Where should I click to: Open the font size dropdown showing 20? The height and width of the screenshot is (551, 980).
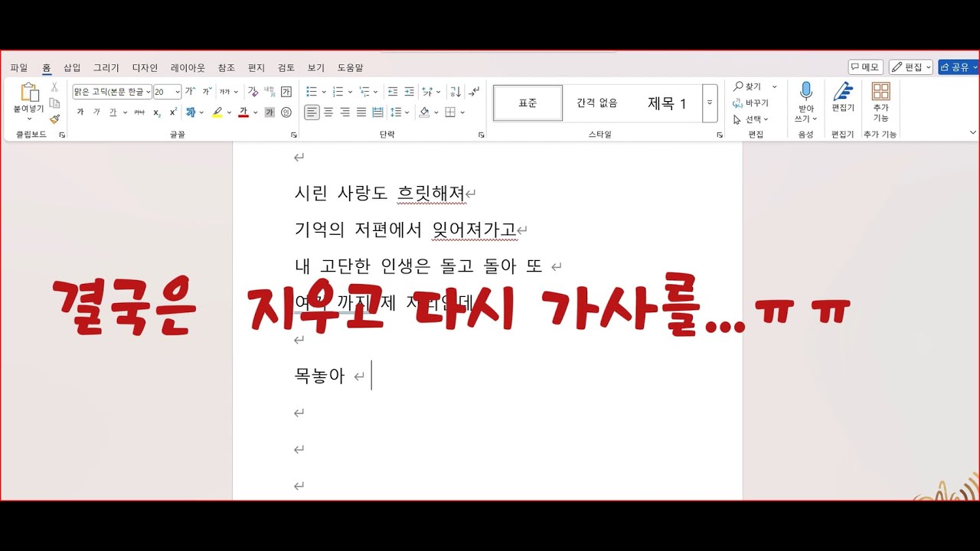coord(178,92)
